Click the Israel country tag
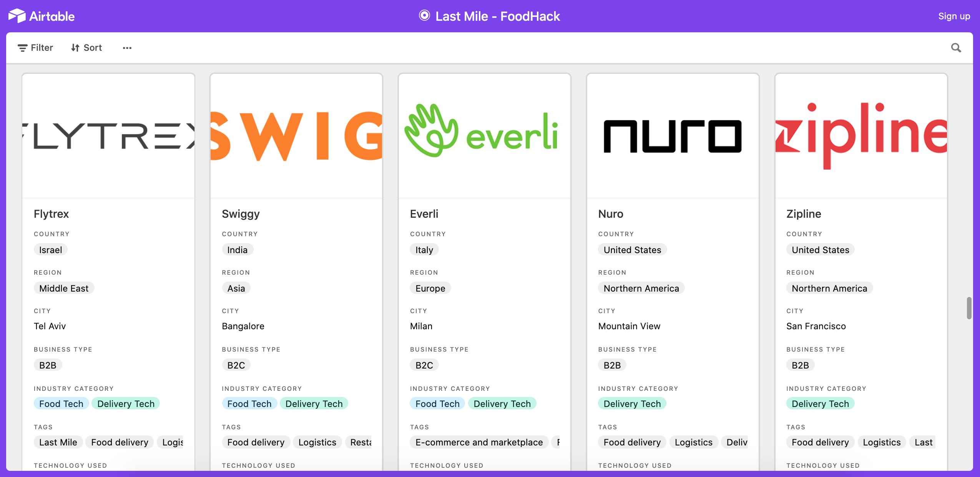980x477 pixels. [50, 250]
